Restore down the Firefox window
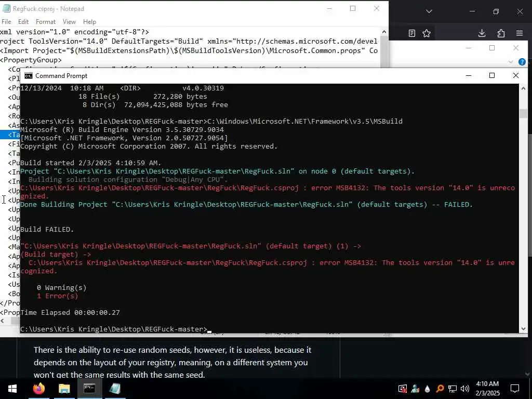The image size is (532, 399). click(496, 11)
